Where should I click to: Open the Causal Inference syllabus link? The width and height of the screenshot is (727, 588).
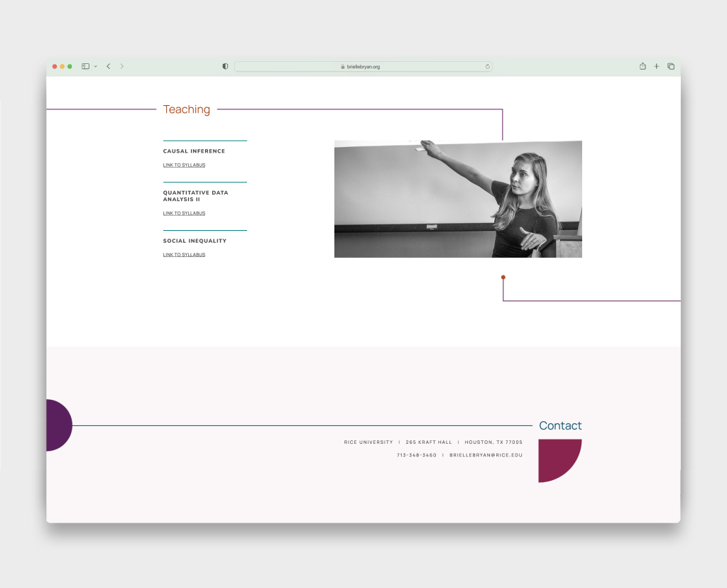click(x=184, y=165)
